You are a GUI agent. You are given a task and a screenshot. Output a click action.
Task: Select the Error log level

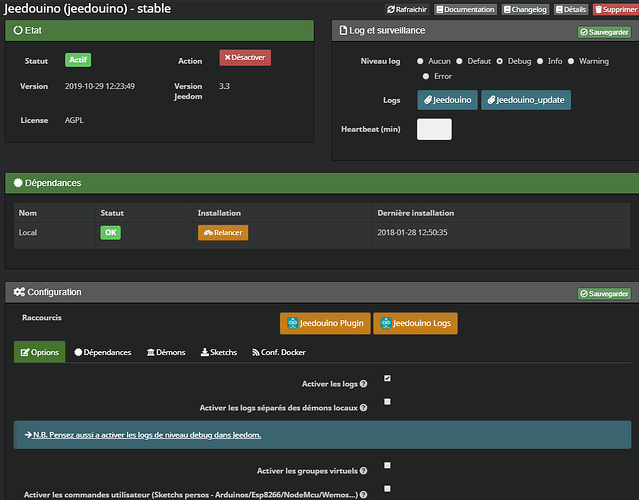pyautogui.click(x=426, y=76)
